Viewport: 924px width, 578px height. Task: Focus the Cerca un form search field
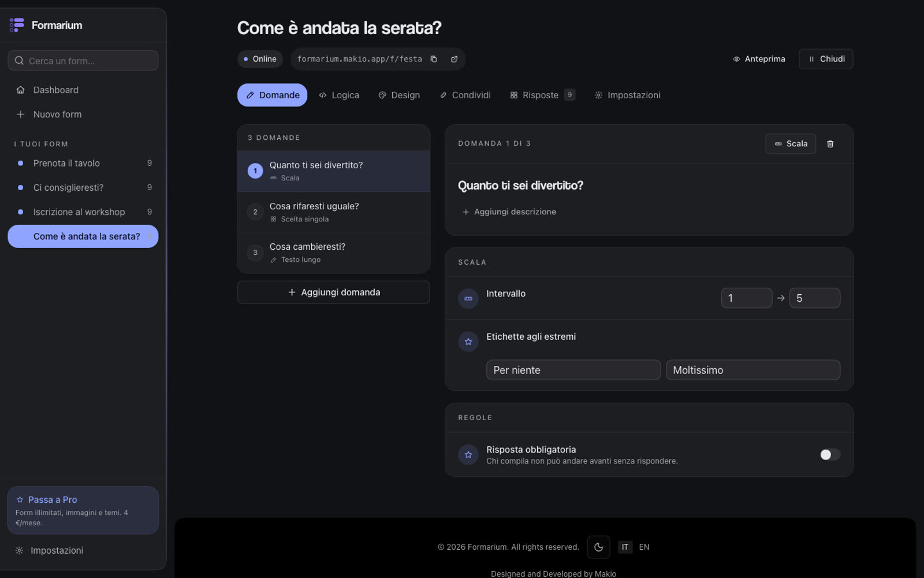click(83, 61)
